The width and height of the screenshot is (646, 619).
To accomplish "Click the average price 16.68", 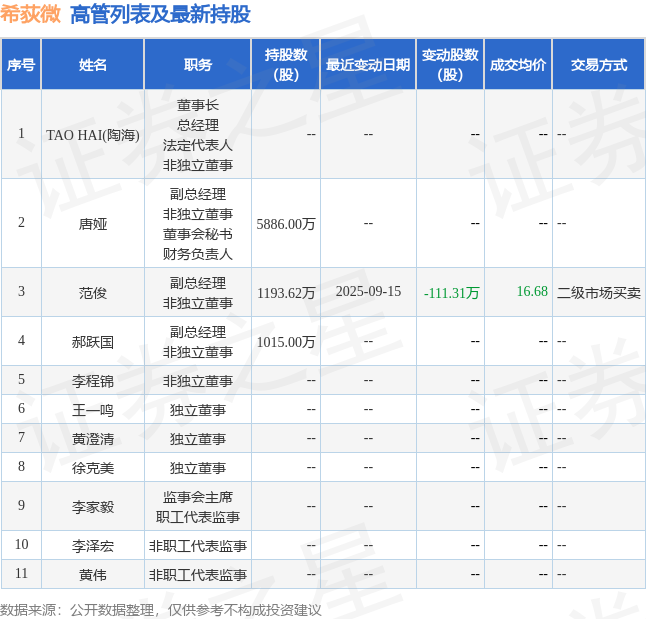I will [532, 291].
